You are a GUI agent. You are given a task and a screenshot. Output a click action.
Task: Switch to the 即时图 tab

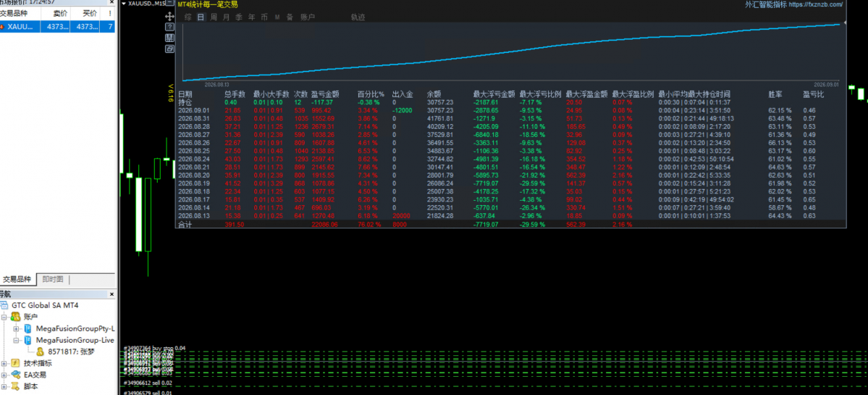coord(53,279)
